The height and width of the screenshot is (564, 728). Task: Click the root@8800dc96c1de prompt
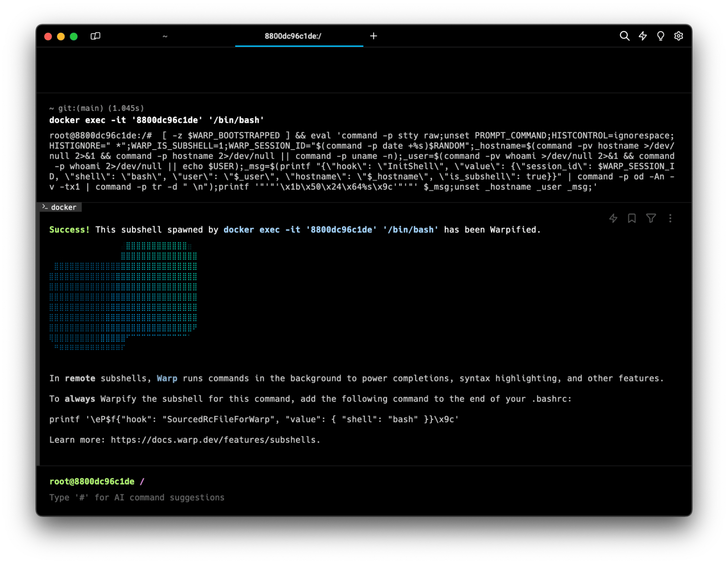click(x=92, y=481)
